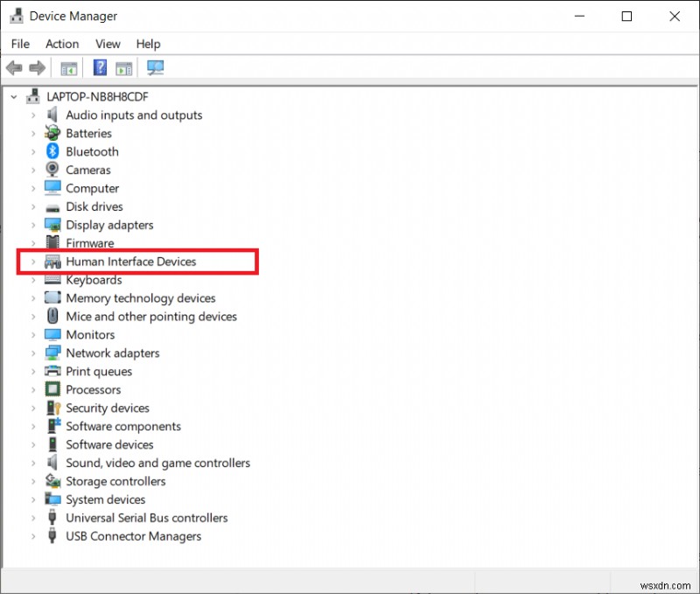Click the Firmware chip icon
The width and height of the screenshot is (700, 594).
click(x=52, y=243)
